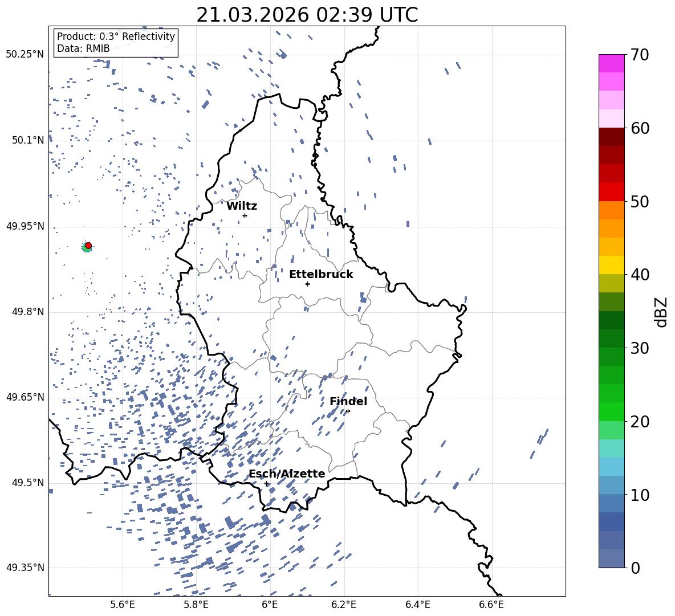The width and height of the screenshot is (675, 616).
Task: Click the Esch/Alzette city label
Action: [x=287, y=474]
